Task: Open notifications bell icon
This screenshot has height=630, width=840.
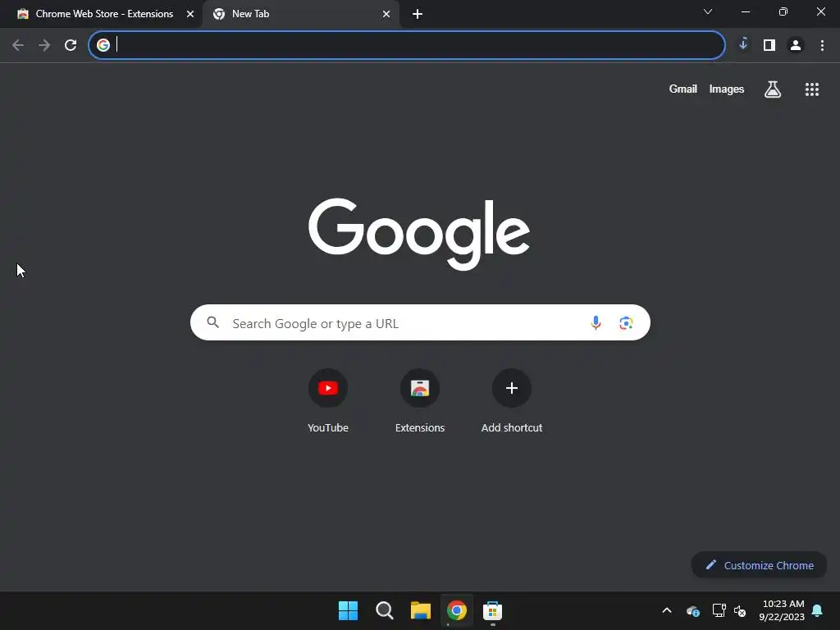Action: tap(818, 610)
